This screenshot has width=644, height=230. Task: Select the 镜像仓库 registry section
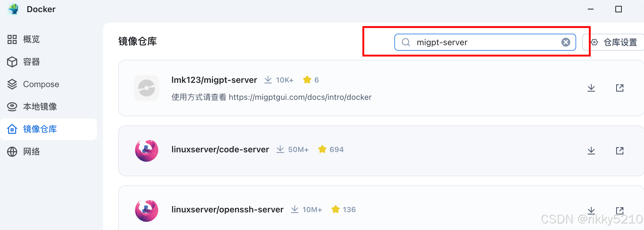48,129
